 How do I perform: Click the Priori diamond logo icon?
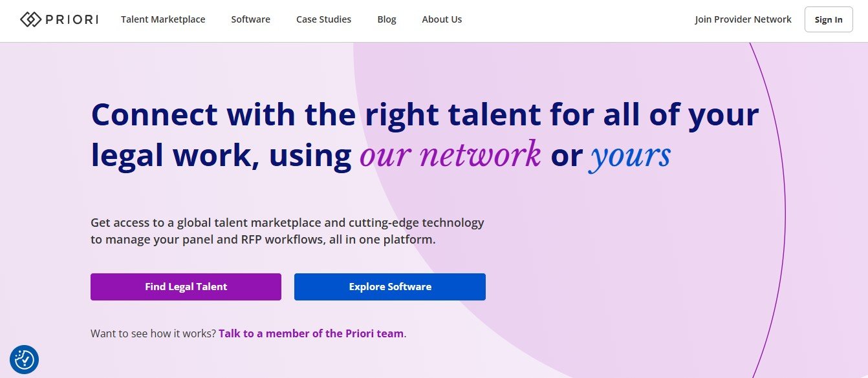pos(30,19)
